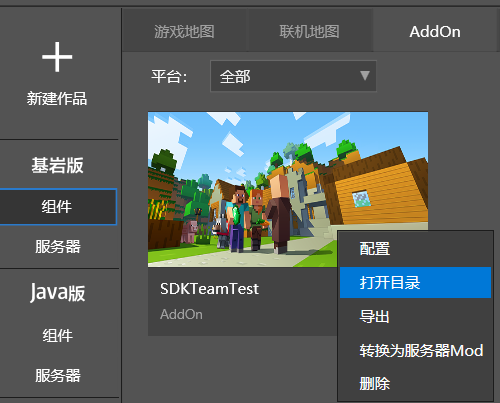Click the 新建作品 label
The width and height of the screenshot is (500, 403).
click(57, 99)
